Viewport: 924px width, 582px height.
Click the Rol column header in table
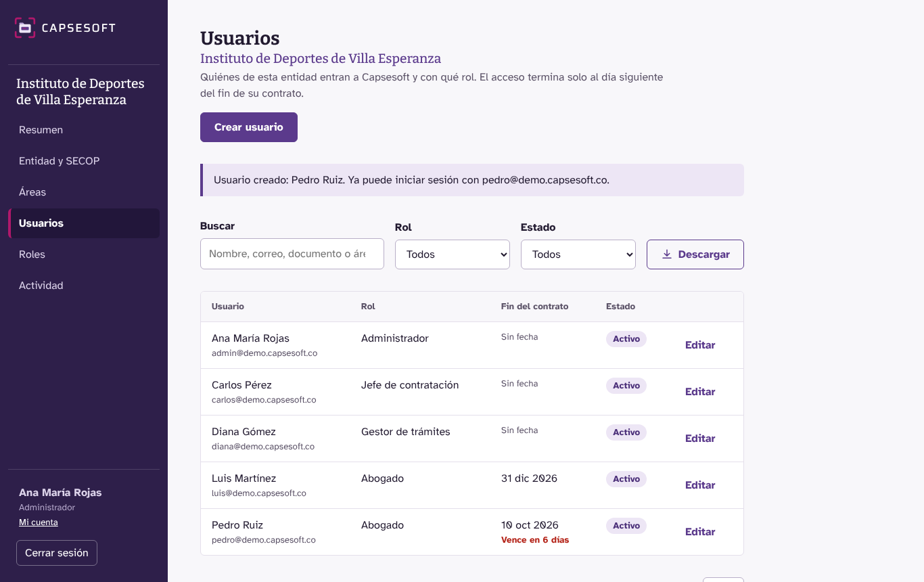(368, 307)
